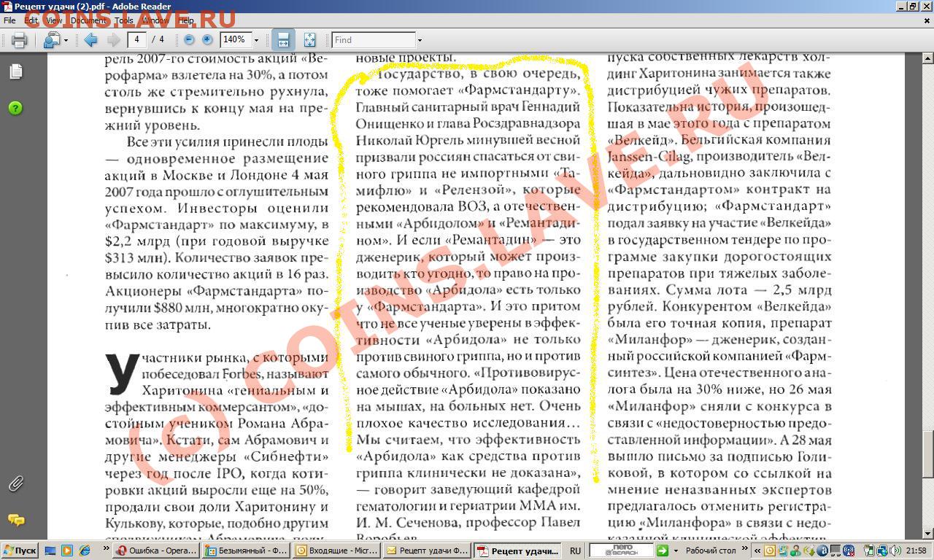934x560 pixels.
Task: Click the vertical scrollbar thumb of document
Action: point(927,454)
